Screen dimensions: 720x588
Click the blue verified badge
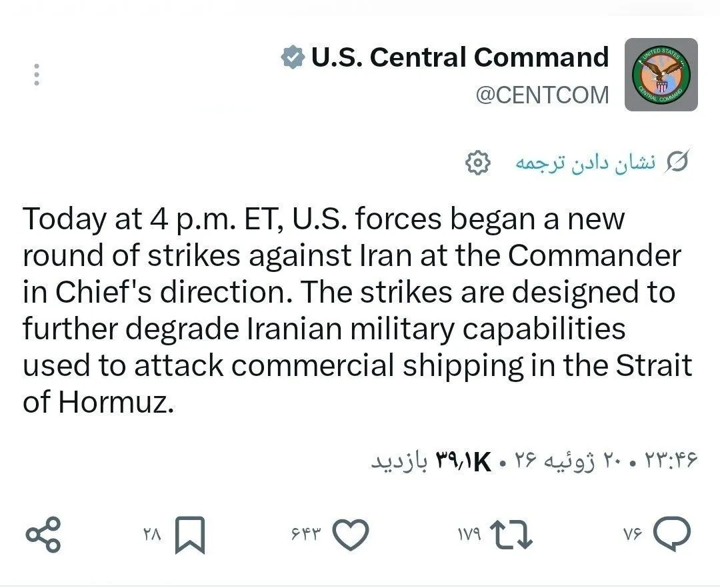293,58
